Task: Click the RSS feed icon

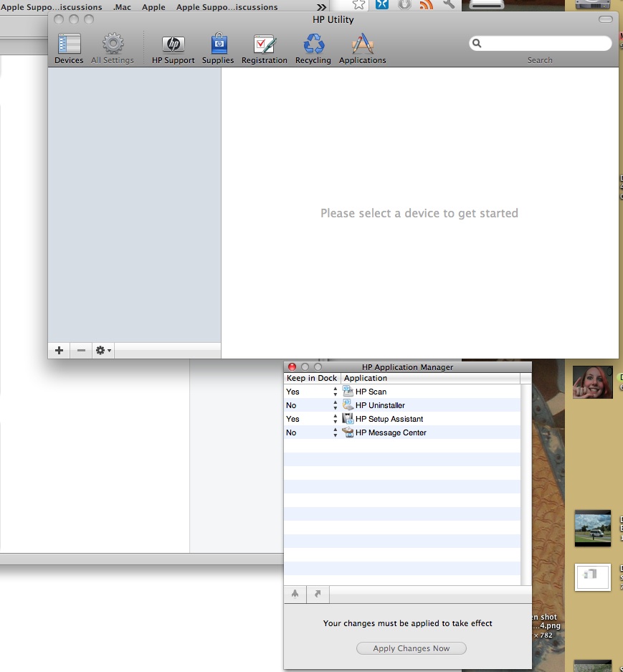Action: tap(426, 4)
